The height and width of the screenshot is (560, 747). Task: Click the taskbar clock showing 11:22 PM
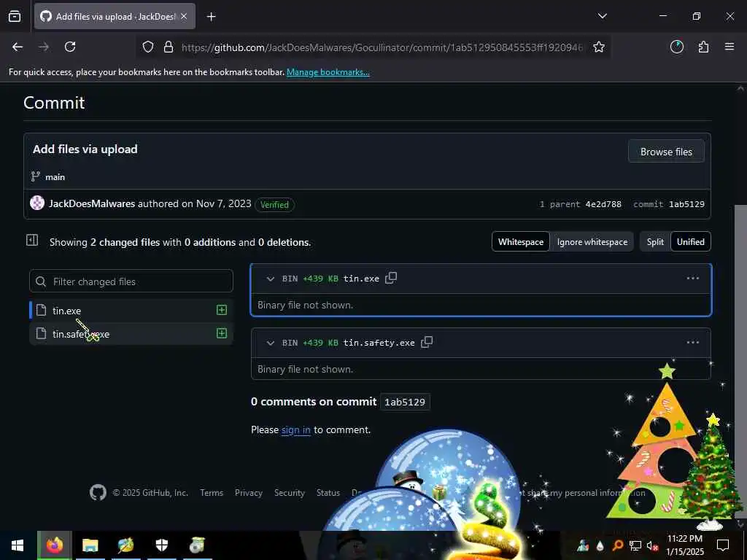[x=684, y=545]
